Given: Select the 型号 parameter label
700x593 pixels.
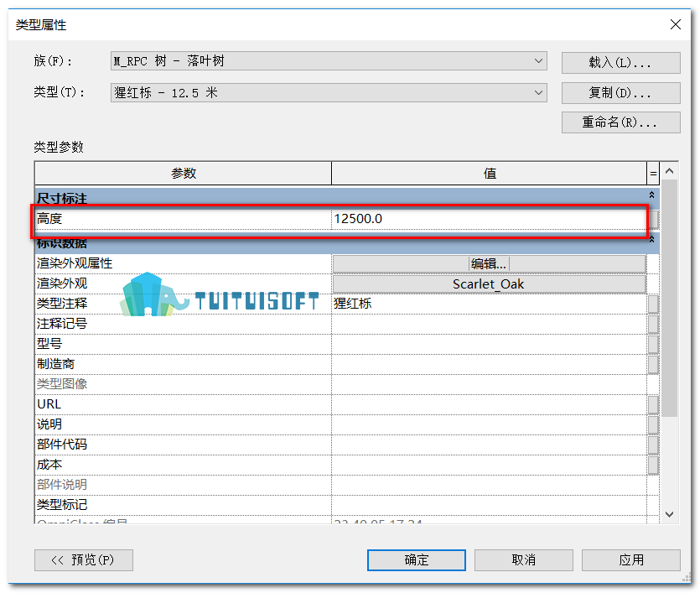Looking at the screenshot, I should (x=49, y=344).
